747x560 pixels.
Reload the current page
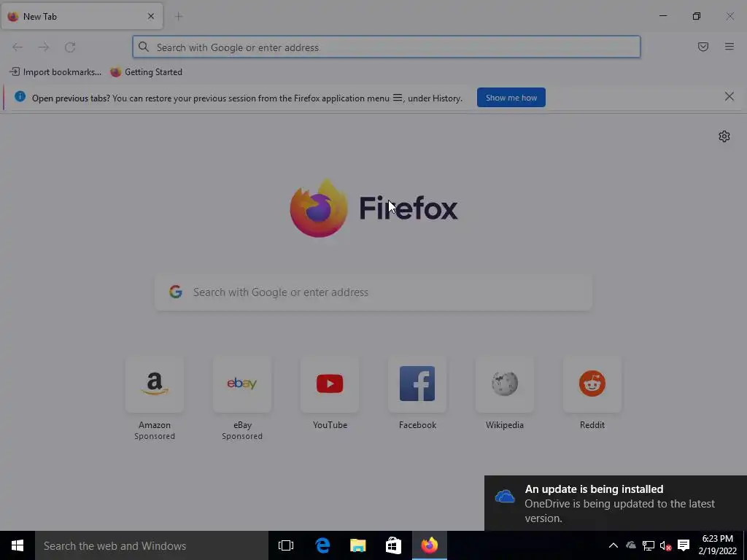point(70,47)
